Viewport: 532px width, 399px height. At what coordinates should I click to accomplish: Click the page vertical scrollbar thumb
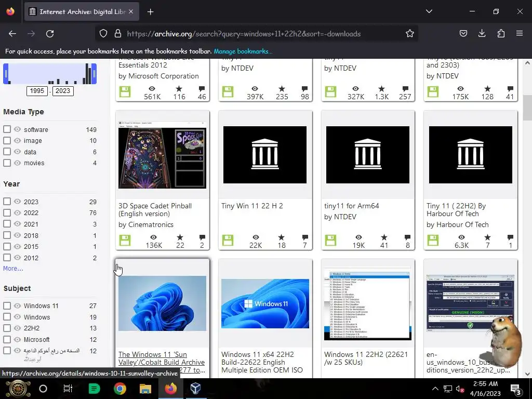(x=527, y=108)
